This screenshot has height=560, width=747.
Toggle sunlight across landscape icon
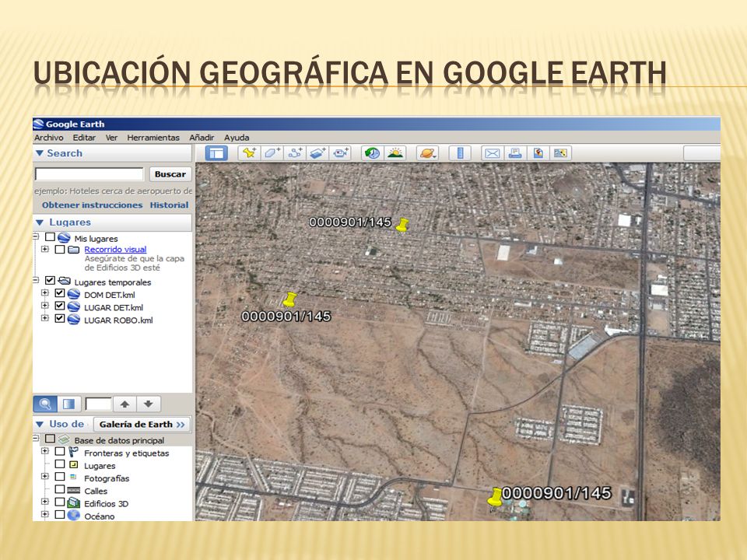pos(395,153)
